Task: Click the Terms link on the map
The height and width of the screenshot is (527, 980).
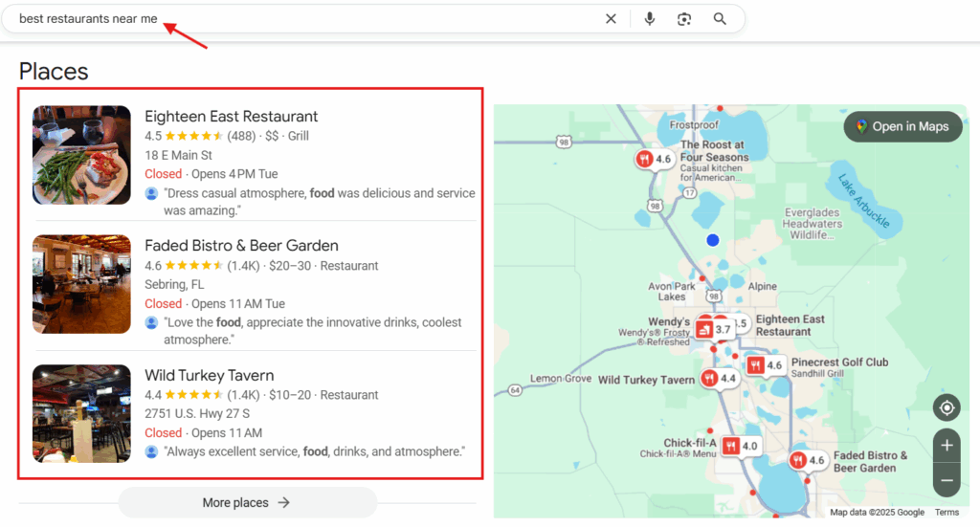Action: coord(947,512)
